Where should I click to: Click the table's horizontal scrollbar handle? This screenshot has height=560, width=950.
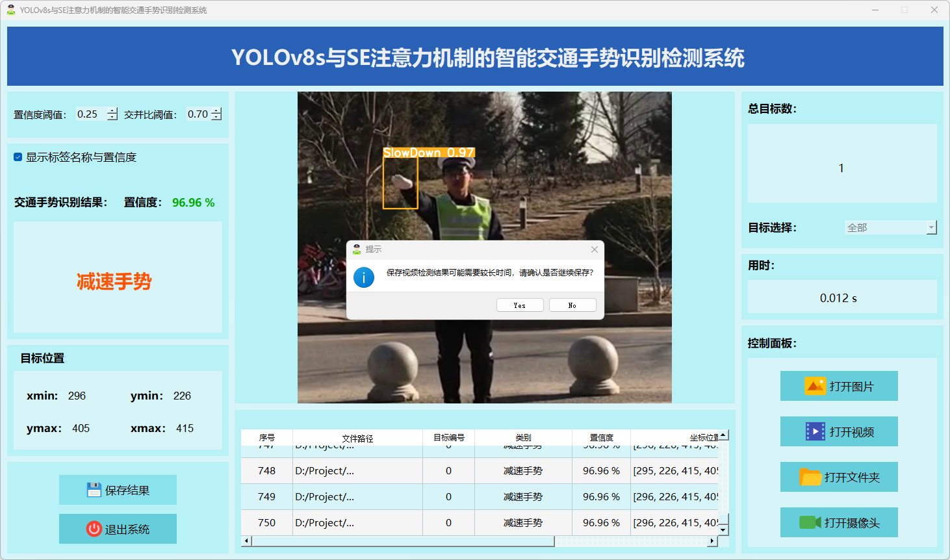pyautogui.click(x=403, y=541)
